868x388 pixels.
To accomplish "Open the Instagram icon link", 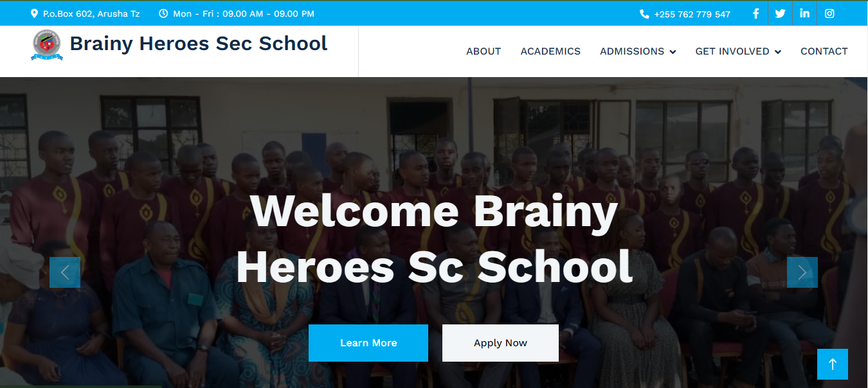I will (x=829, y=13).
